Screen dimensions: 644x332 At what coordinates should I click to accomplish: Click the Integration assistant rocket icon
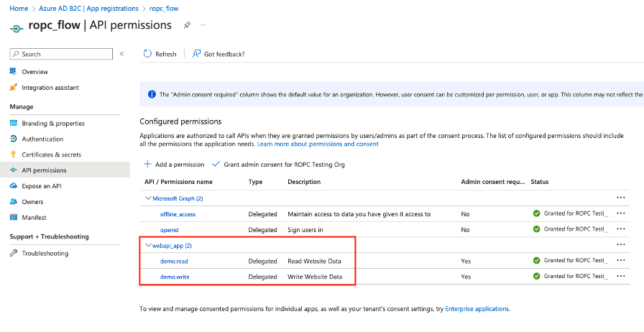(14, 87)
